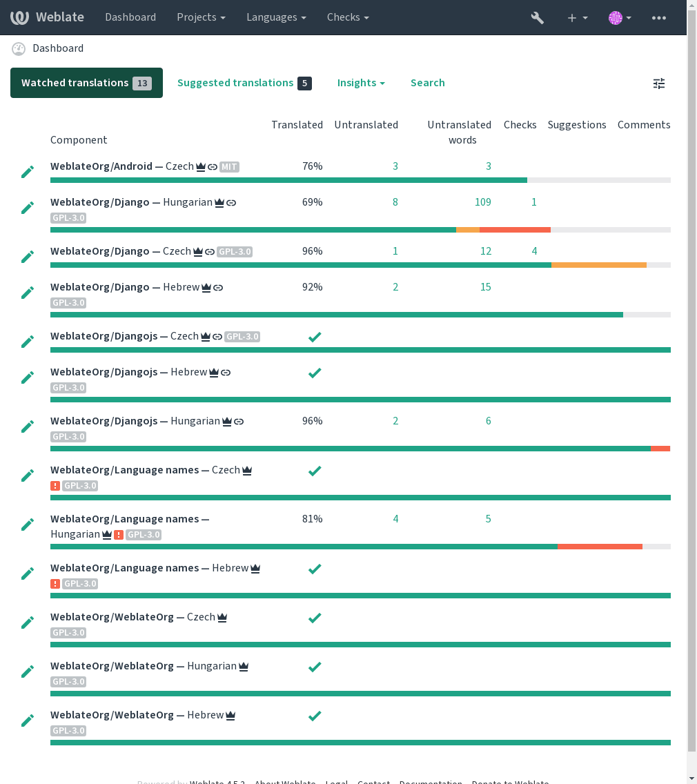The image size is (697, 784).
Task: Expand the Insights dropdown tab
Action: pyautogui.click(x=361, y=83)
